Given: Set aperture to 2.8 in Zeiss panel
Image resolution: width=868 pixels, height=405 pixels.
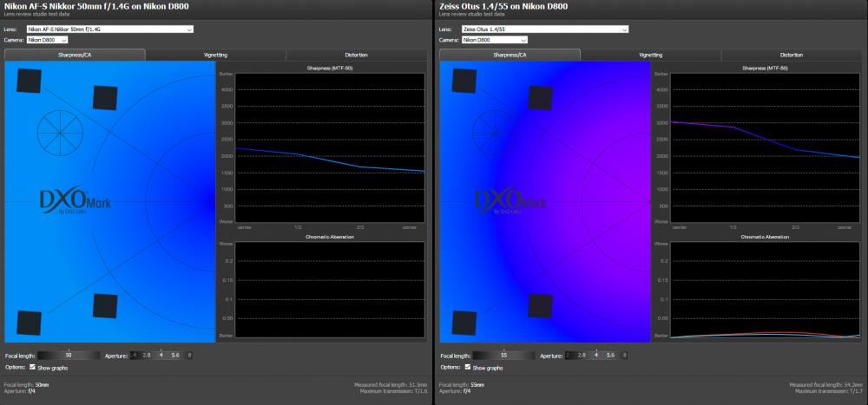Looking at the screenshot, I should [582, 356].
